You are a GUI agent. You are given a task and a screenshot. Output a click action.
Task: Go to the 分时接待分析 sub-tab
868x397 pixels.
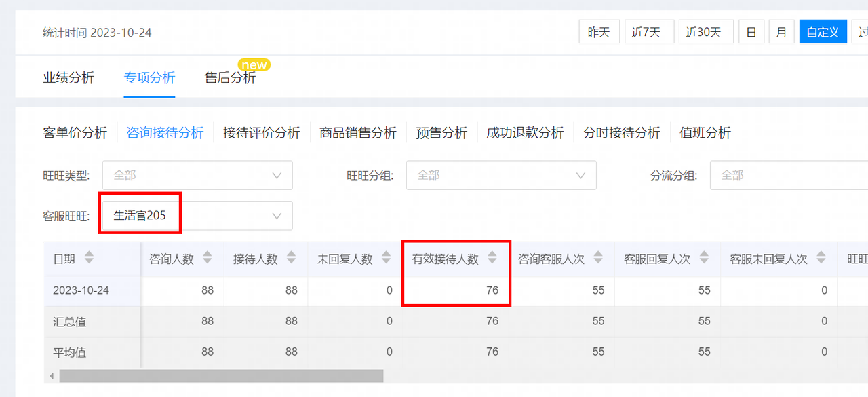coord(621,133)
